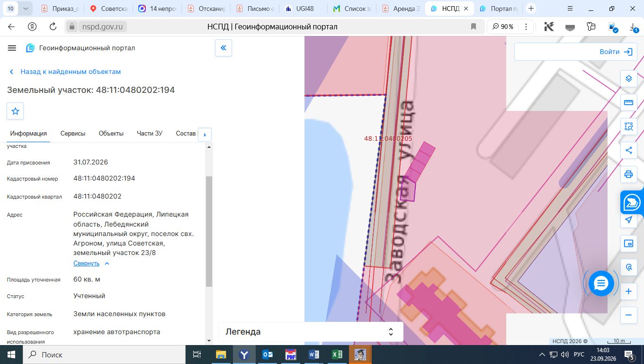The height and width of the screenshot is (364, 644).
Task: Open Word from the Windows taskbar
Action: tap(313, 355)
